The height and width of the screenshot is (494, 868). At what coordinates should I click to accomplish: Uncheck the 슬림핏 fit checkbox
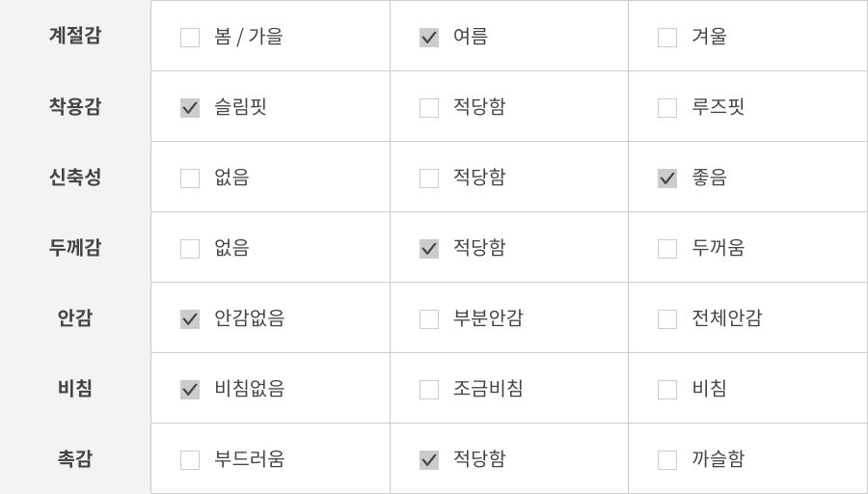tap(190, 108)
